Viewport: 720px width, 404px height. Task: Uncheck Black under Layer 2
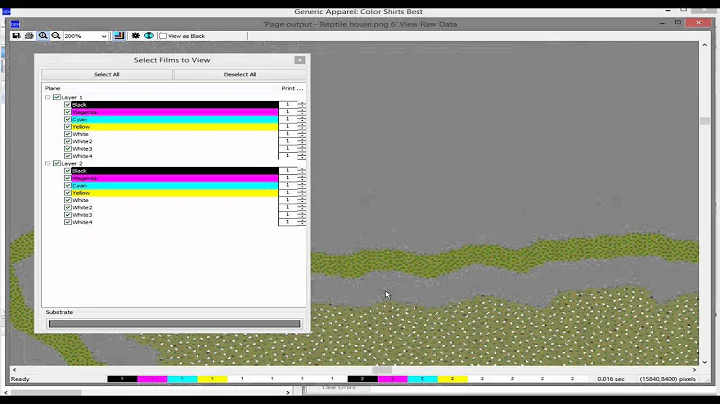click(x=68, y=171)
